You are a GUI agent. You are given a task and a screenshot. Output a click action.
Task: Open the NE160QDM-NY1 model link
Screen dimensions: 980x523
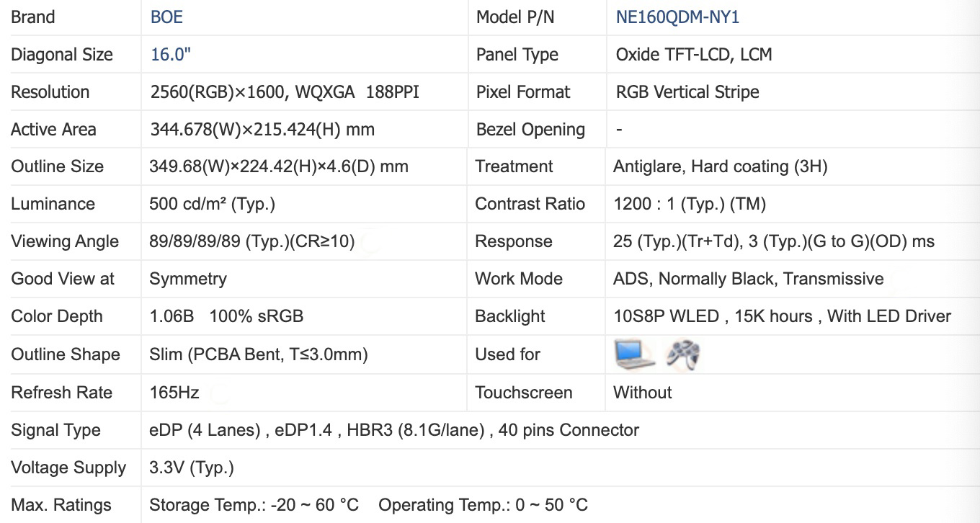point(677,17)
